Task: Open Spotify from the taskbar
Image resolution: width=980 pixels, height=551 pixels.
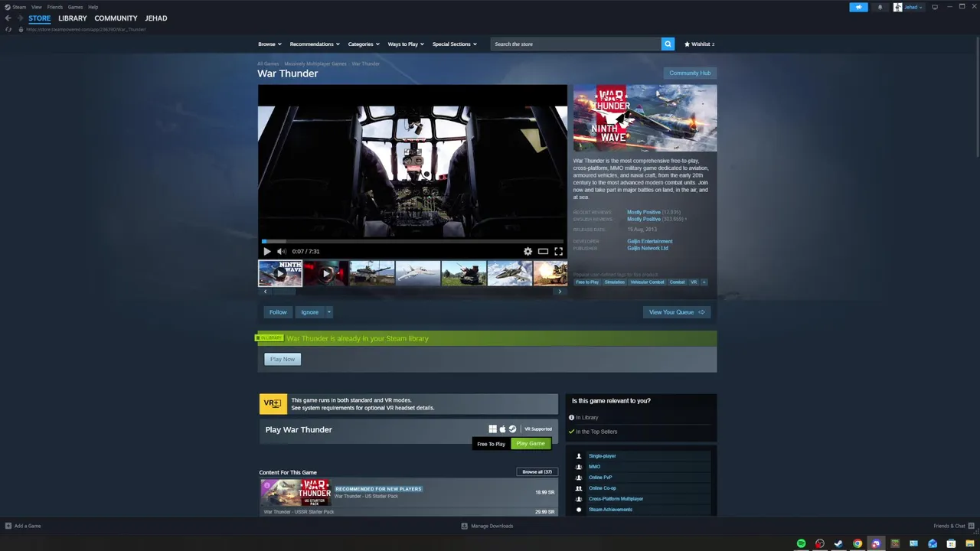Action: coord(801,543)
